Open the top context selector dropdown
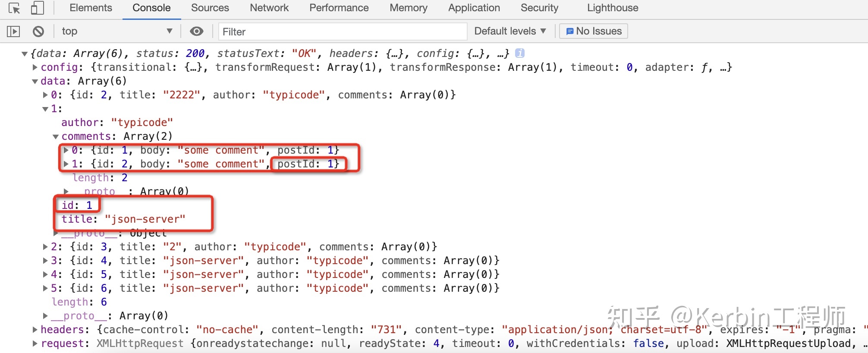The height and width of the screenshot is (353, 868). [x=117, y=31]
